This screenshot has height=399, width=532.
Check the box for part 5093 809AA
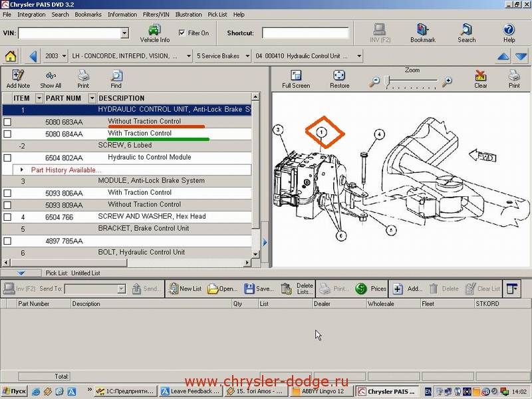7,205
